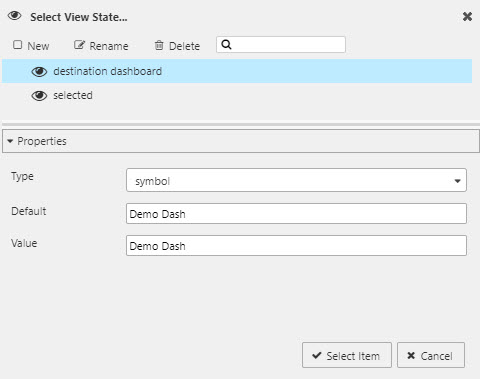Select the 'selected' view state
The image size is (480, 379).
tap(237, 95)
